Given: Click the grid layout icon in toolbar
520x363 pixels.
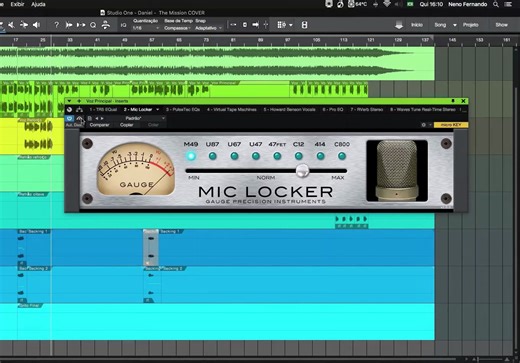Looking at the screenshot, I should click(x=281, y=25).
